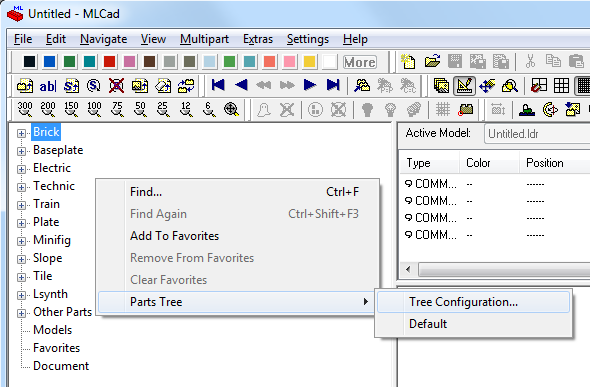The image size is (590, 387).
Task: Pick the yellow color swatch
Action: [x=309, y=62]
